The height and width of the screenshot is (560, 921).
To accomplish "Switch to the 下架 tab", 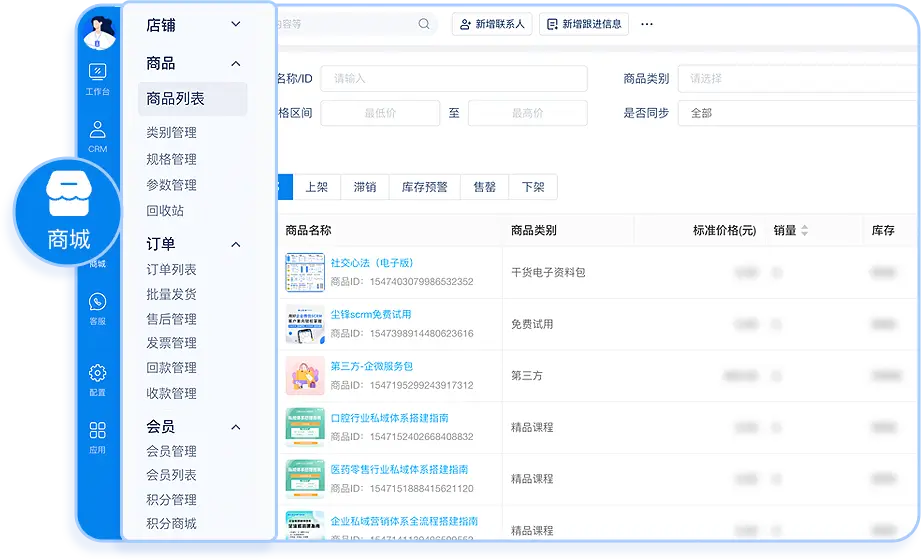I will click(x=533, y=187).
